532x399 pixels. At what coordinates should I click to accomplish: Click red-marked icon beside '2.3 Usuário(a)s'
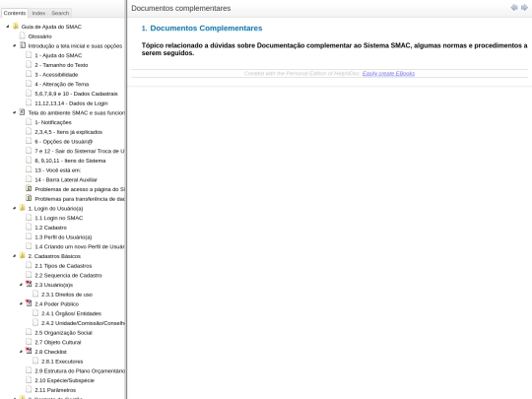click(x=29, y=284)
